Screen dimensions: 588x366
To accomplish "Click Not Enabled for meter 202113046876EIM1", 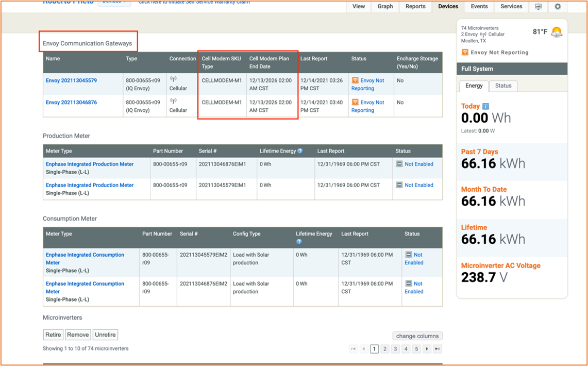I will click(418, 164).
